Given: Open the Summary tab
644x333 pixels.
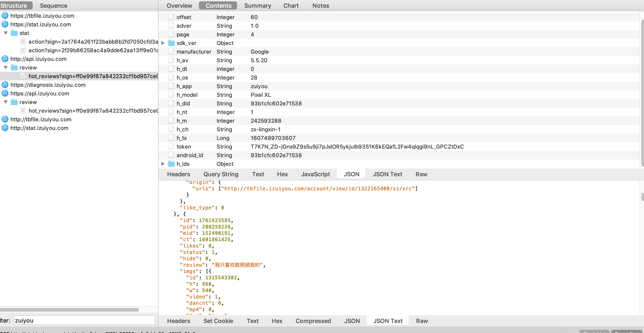Looking at the screenshot, I should 258,5.
